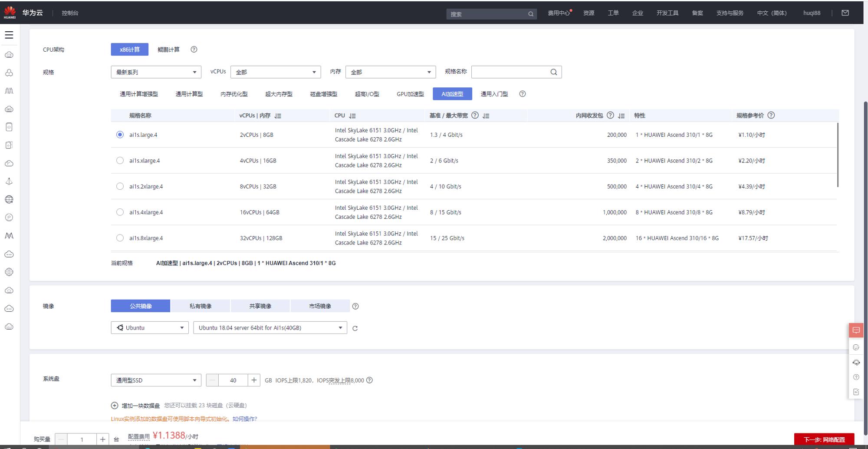Click 增加一块数据盘 to add data disk

(x=135, y=406)
